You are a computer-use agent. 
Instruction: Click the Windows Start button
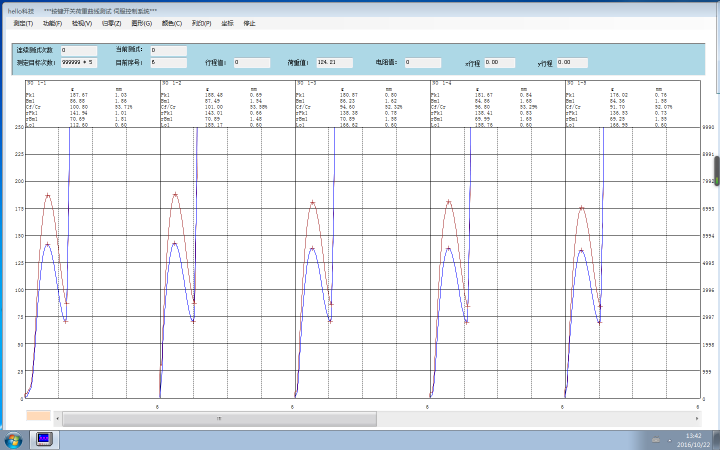[x=14, y=439]
